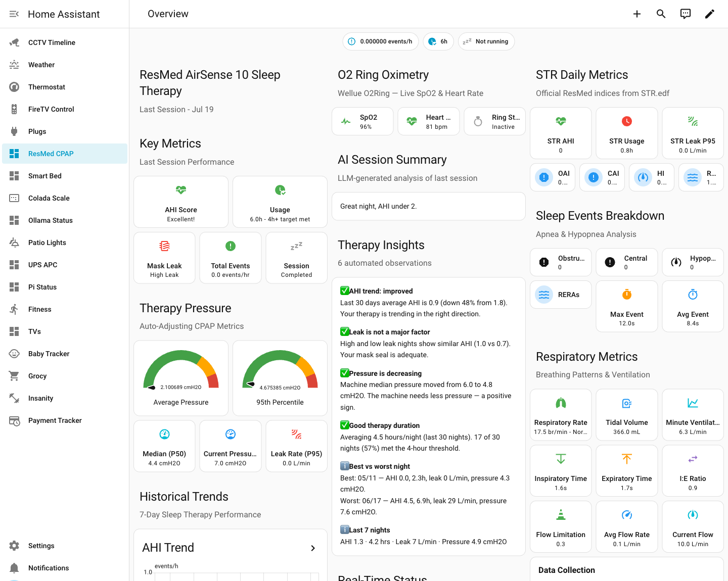
Task: Click the Insanity dumbbell icon
Action: click(14, 398)
